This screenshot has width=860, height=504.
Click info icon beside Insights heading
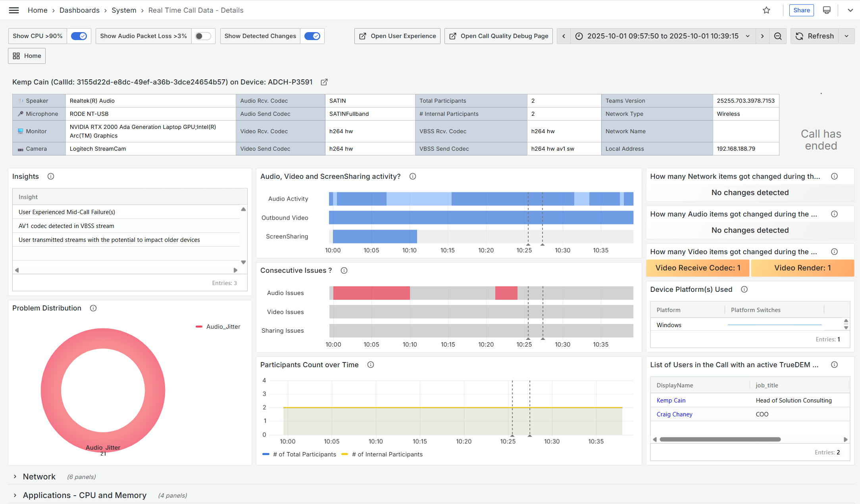[51, 176]
